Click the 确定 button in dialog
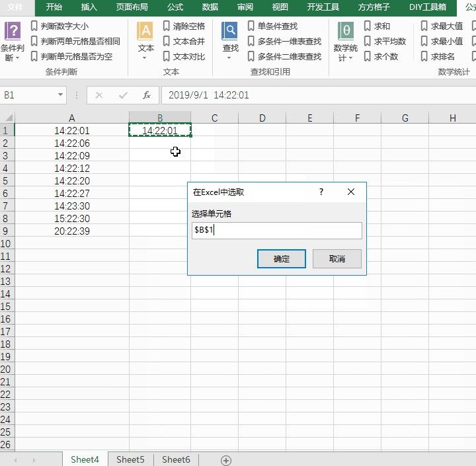 point(282,259)
